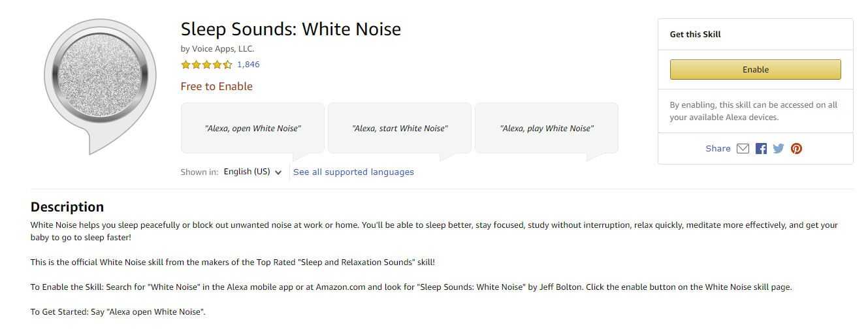The width and height of the screenshot is (868, 331).
Task: Click the Shown in label
Action: click(199, 172)
